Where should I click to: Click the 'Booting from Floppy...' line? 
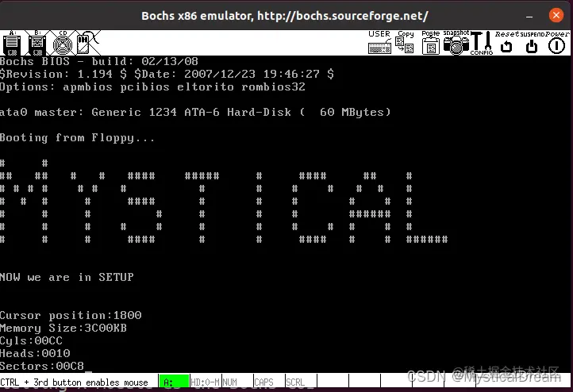point(77,138)
